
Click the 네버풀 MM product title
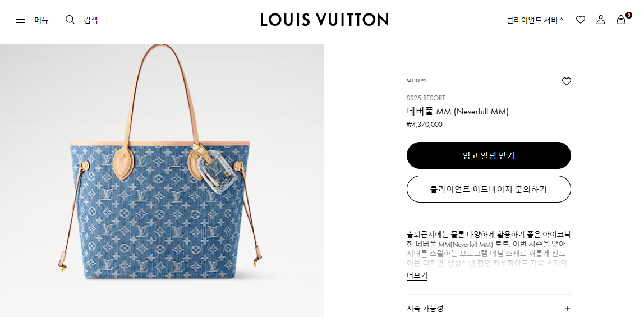458,111
